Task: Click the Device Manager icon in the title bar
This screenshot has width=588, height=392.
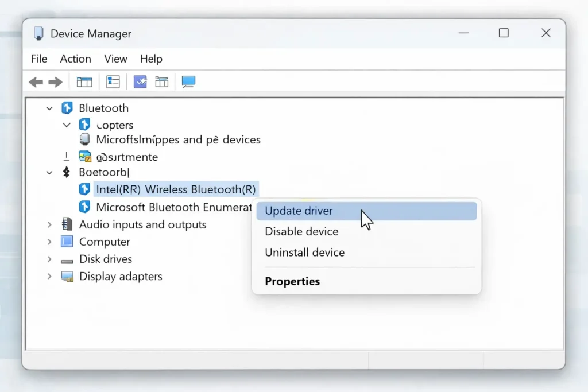Action: pyautogui.click(x=38, y=33)
